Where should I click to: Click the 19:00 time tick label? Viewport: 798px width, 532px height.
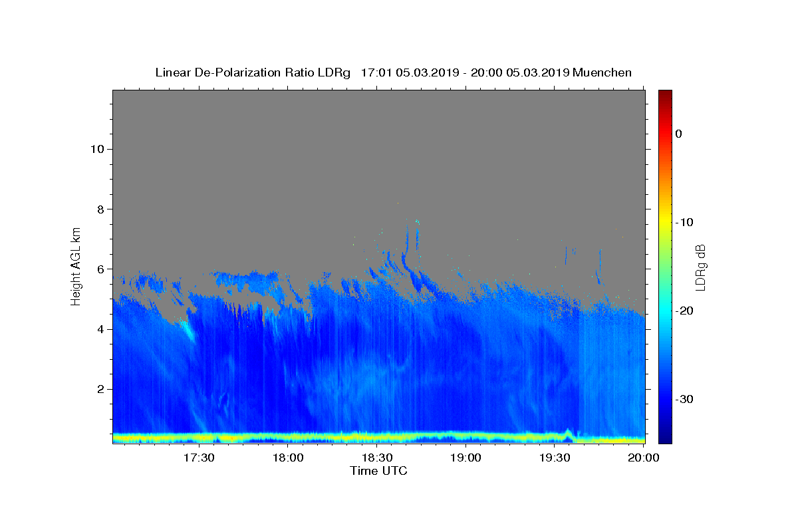[465, 458]
